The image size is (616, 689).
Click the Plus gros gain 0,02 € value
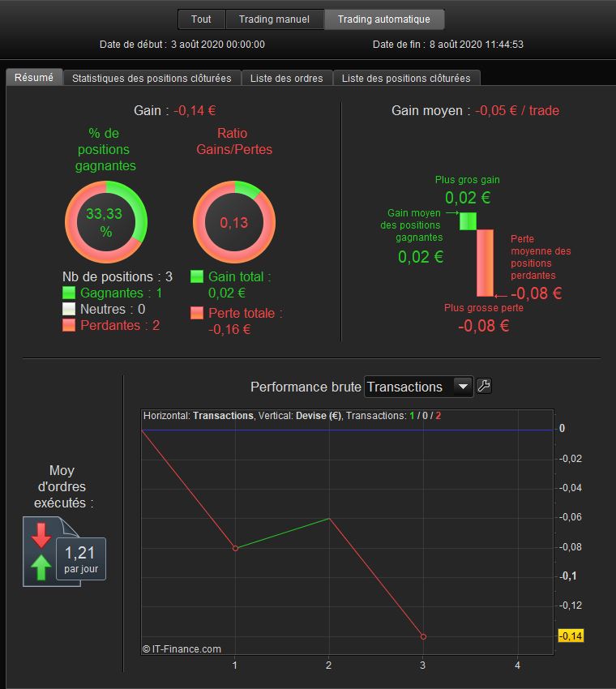point(468,197)
